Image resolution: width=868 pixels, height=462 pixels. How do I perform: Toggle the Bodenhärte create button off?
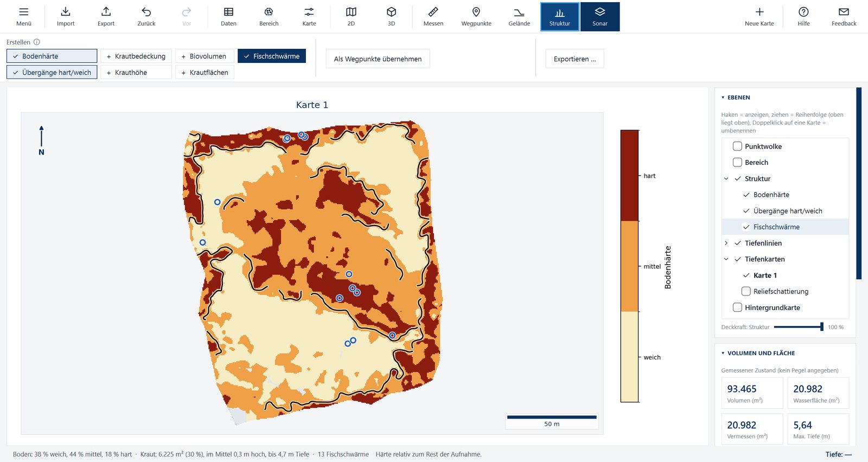pos(52,56)
